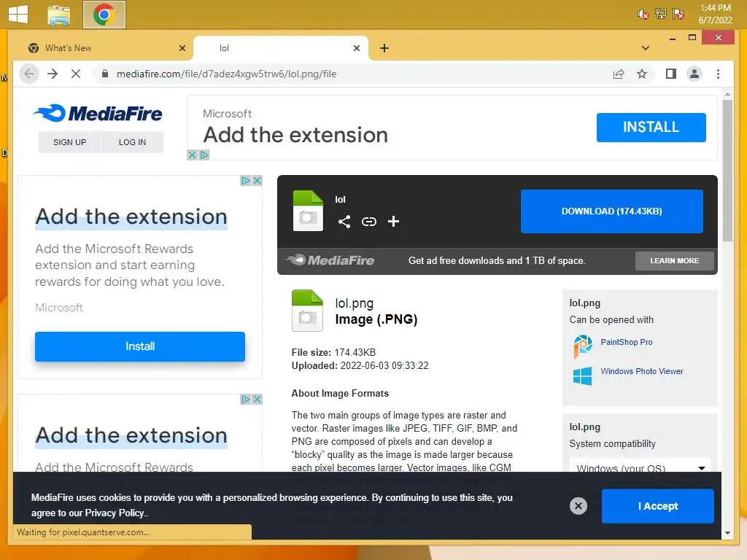Click the Chrome taskbar icon
Image resolution: width=747 pixels, height=560 pixels.
[x=104, y=15]
